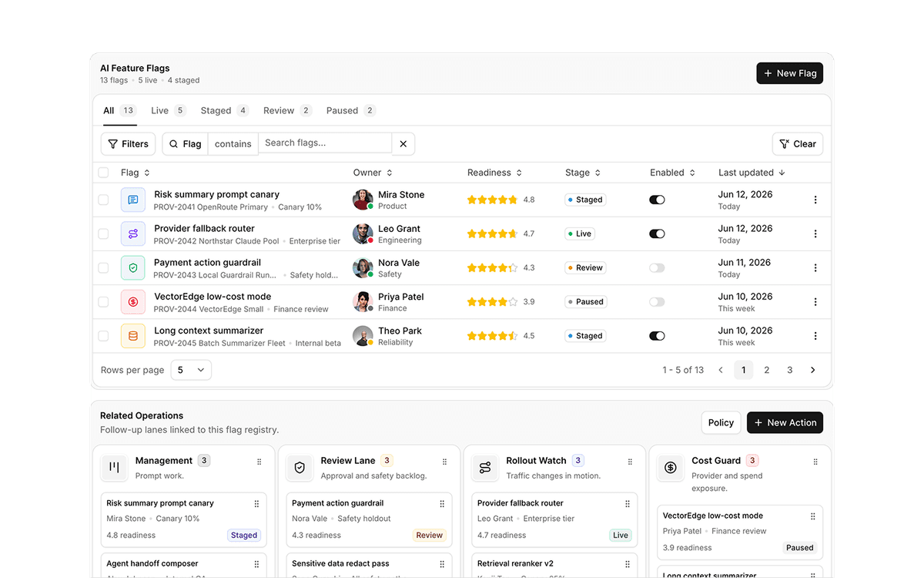Image resolution: width=924 pixels, height=578 pixels.
Task: Click the Risk summary prompt canary message icon
Action: click(133, 200)
